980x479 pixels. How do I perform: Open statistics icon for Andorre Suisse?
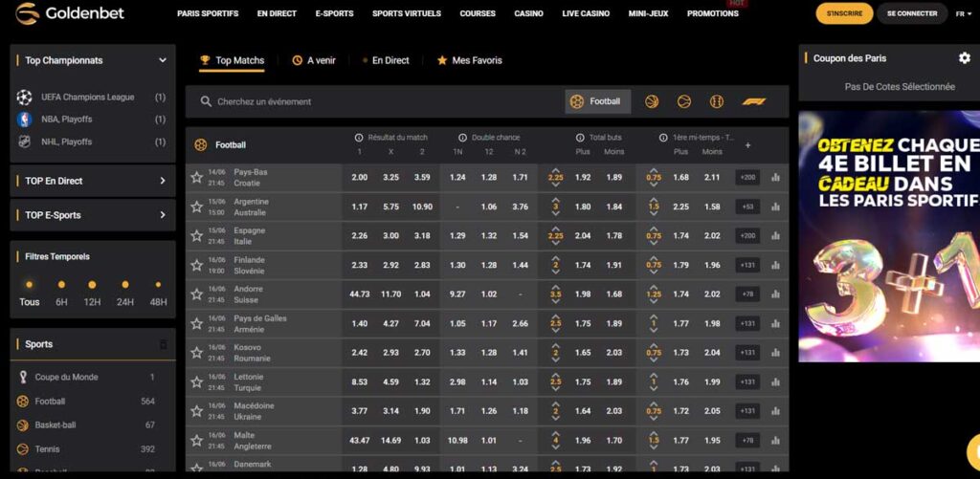click(775, 294)
